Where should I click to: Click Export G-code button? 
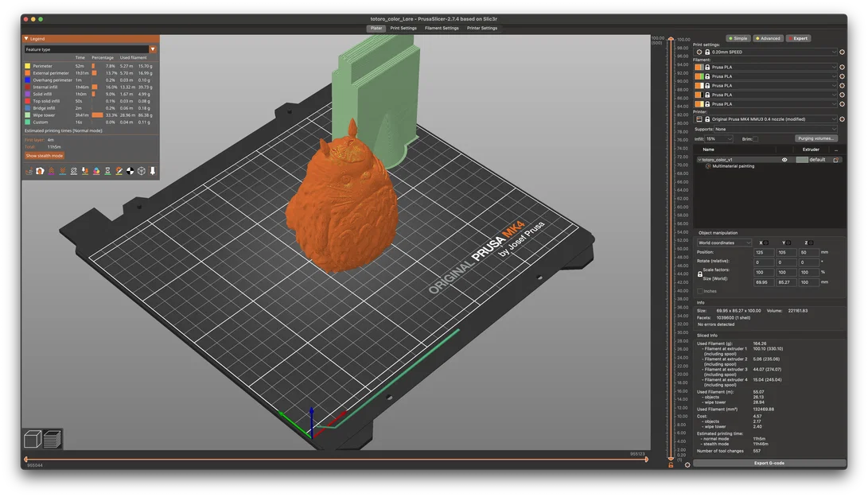point(769,464)
